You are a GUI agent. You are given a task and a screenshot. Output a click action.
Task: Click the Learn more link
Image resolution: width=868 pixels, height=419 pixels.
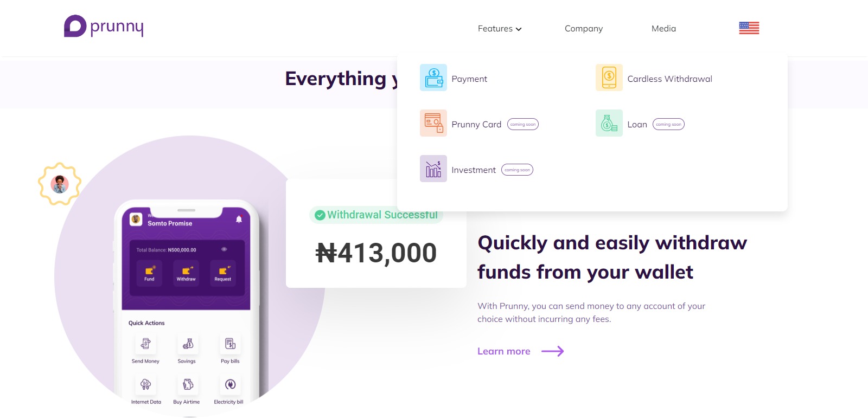[503, 351]
